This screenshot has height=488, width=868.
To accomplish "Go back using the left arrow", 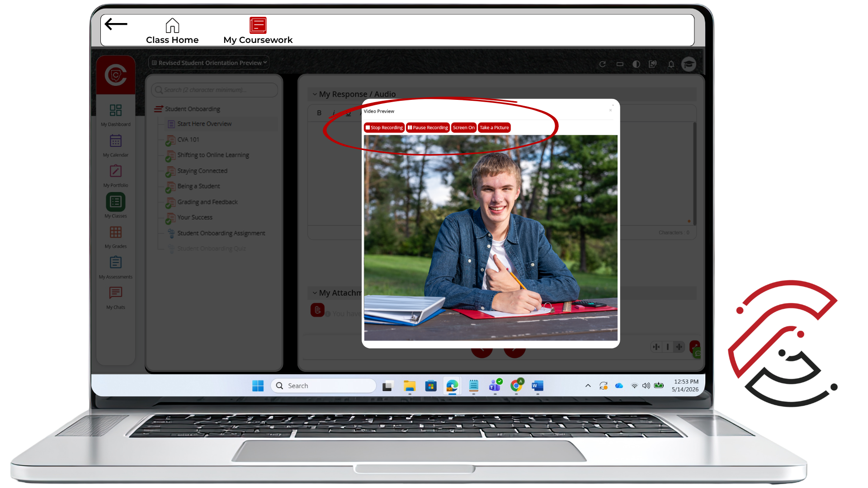I will coord(116,24).
